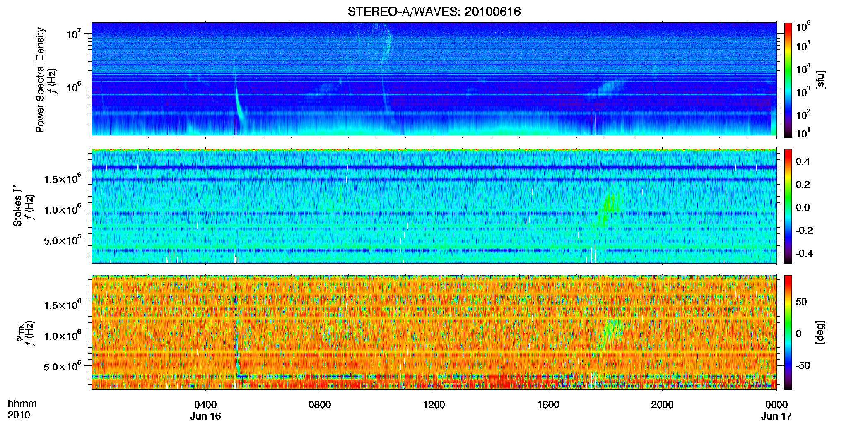This screenshot has width=868, height=447.
Task: Click the 10^7 frequency tick in top panel
Action: pyautogui.click(x=74, y=34)
